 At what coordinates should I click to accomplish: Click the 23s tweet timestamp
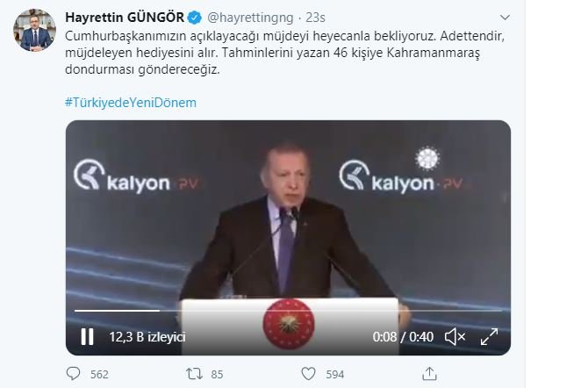pyautogui.click(x=315, y=18)
